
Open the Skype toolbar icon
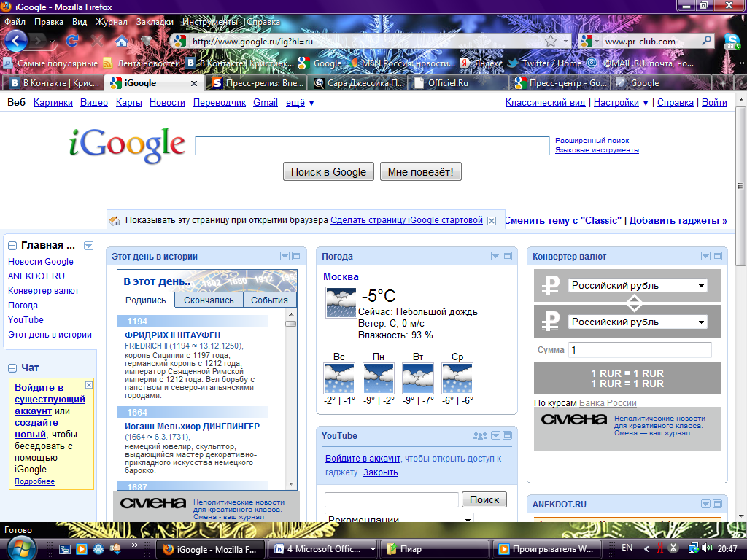731,42
